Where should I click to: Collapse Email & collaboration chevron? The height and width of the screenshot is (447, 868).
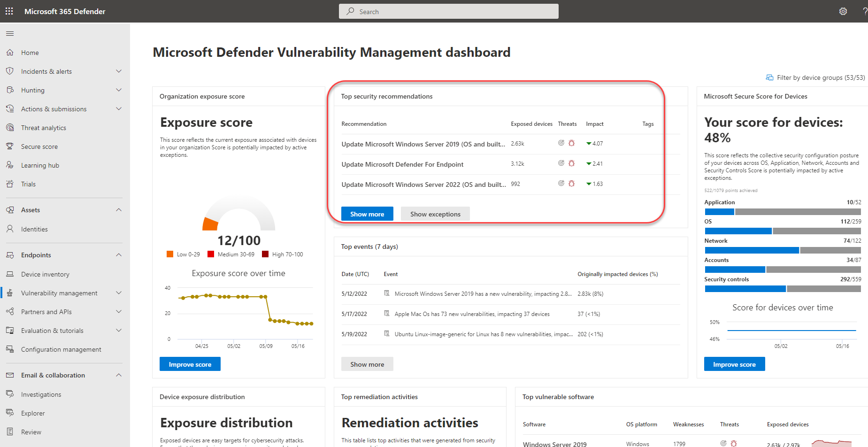pos(119,375)
